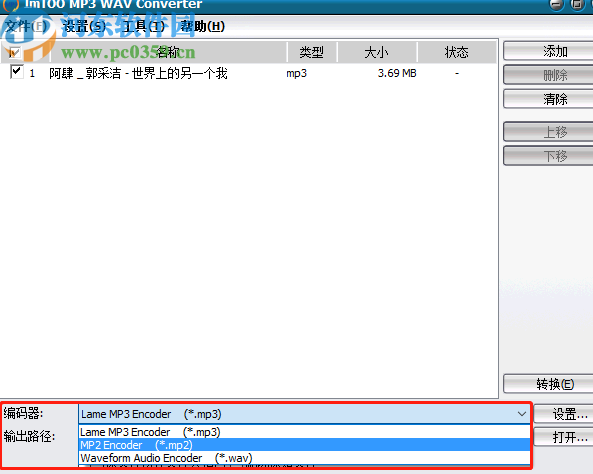Open the 工具(T) menu
593x474 pixels.
[x=144, y=26]
